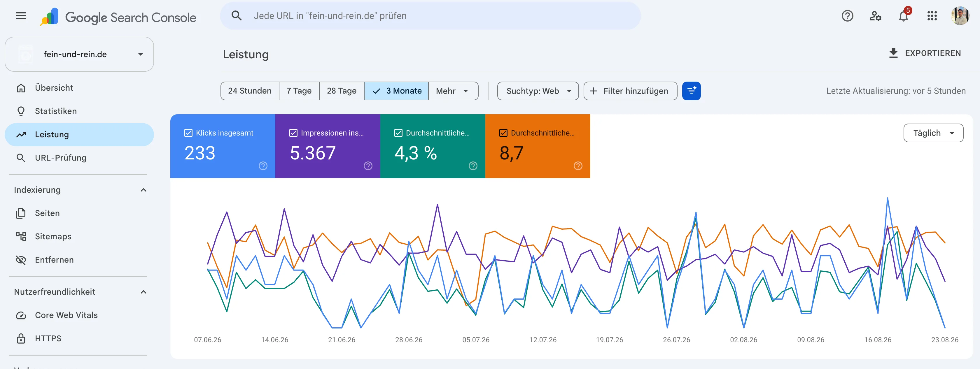Viewport: 980px width, 369px height.
Task: Open URL-Prüfung in the sidebar
Action: [79, 158]
